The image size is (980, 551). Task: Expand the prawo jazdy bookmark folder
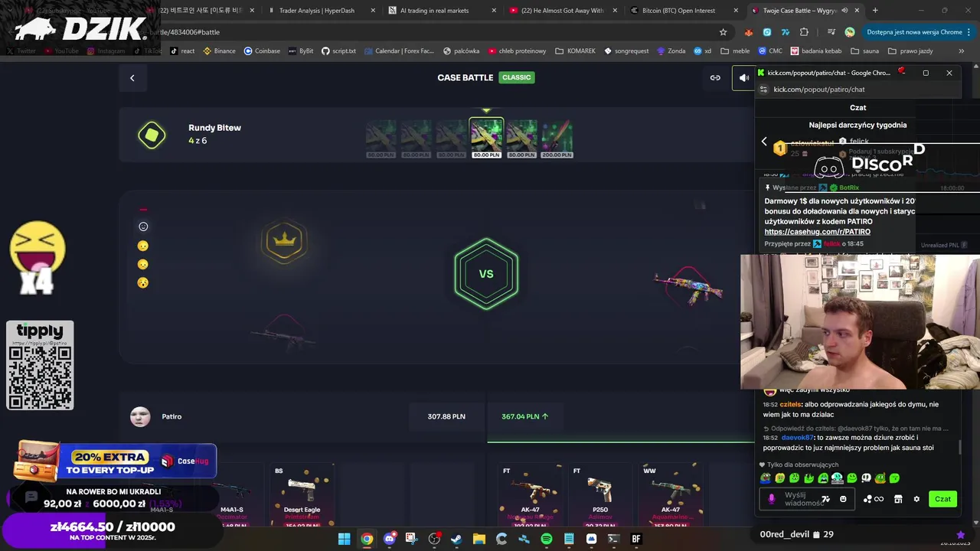point(911,51)
